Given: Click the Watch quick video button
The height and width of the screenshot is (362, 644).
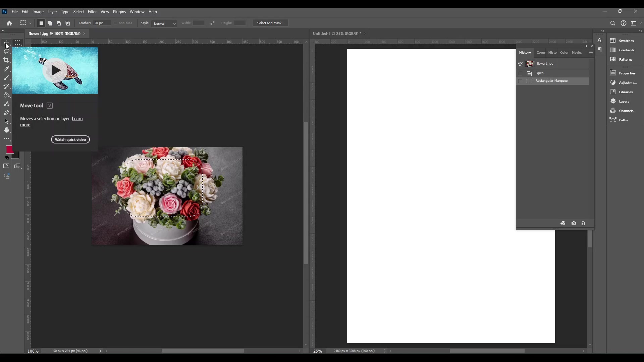Looking at the screenshot, I should (x=70, y=139).
